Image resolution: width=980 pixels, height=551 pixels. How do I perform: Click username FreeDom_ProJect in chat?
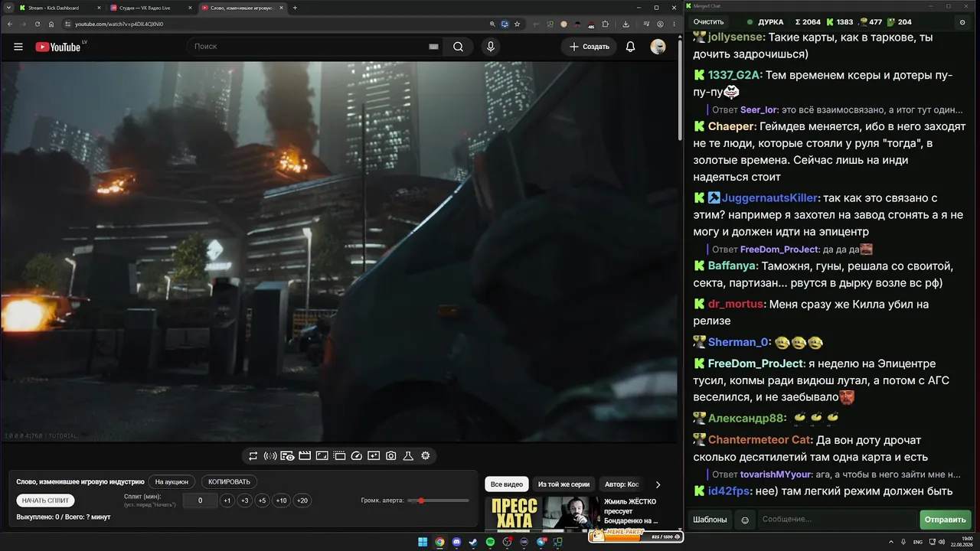pos(755,364)
